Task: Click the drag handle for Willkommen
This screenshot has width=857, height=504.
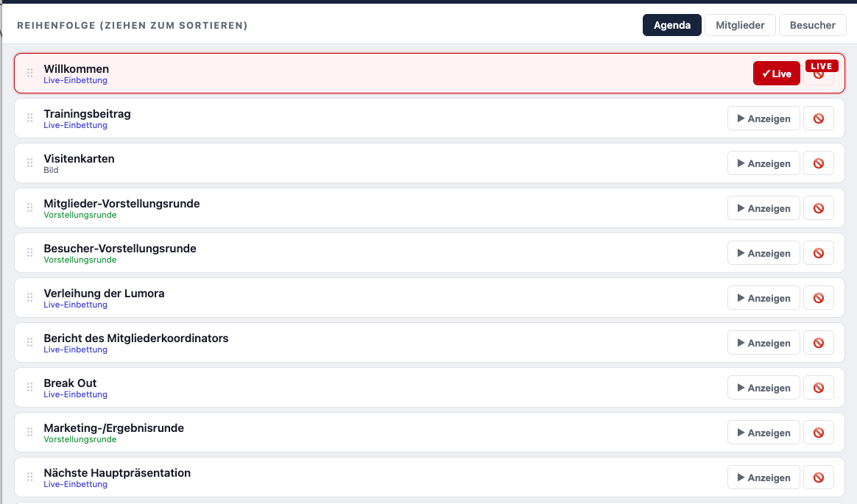Action: (30, 73)
